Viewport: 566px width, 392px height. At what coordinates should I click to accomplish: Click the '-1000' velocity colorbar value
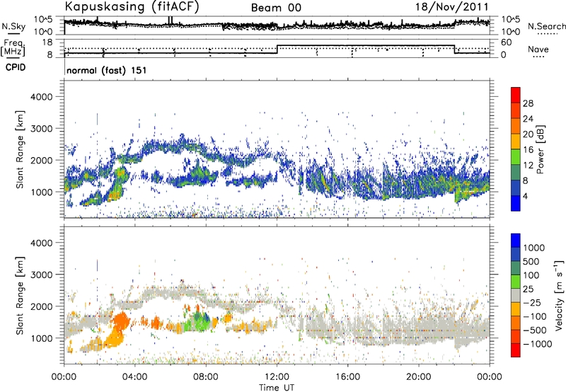point(538,344)
